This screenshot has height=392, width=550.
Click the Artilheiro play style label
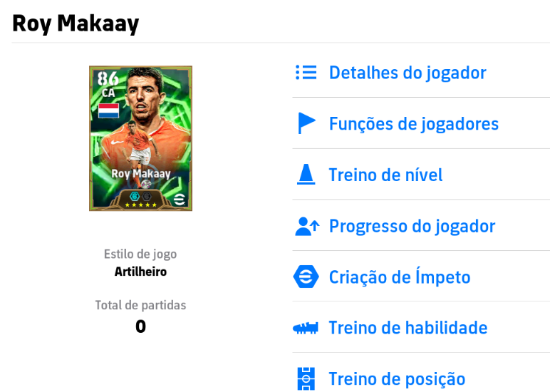140,272
